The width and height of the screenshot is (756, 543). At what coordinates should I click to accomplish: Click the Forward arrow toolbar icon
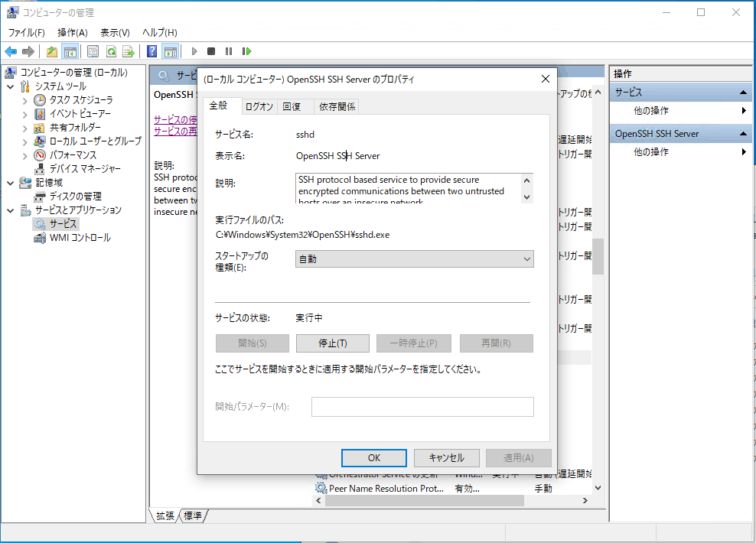pos(28,51)
